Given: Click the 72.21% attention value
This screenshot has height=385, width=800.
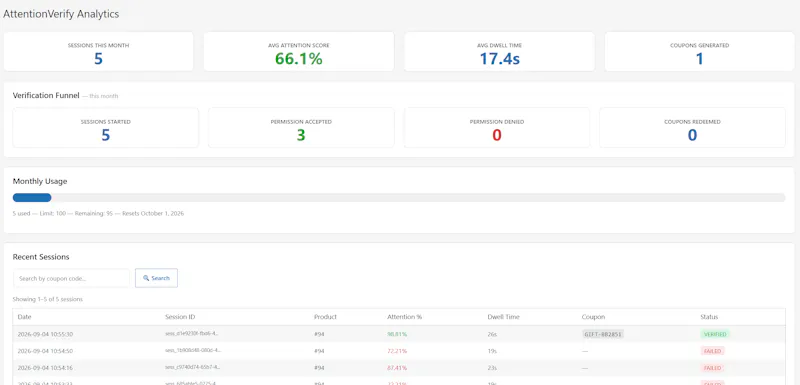Looking at the screenshot, I should [397, 351].
